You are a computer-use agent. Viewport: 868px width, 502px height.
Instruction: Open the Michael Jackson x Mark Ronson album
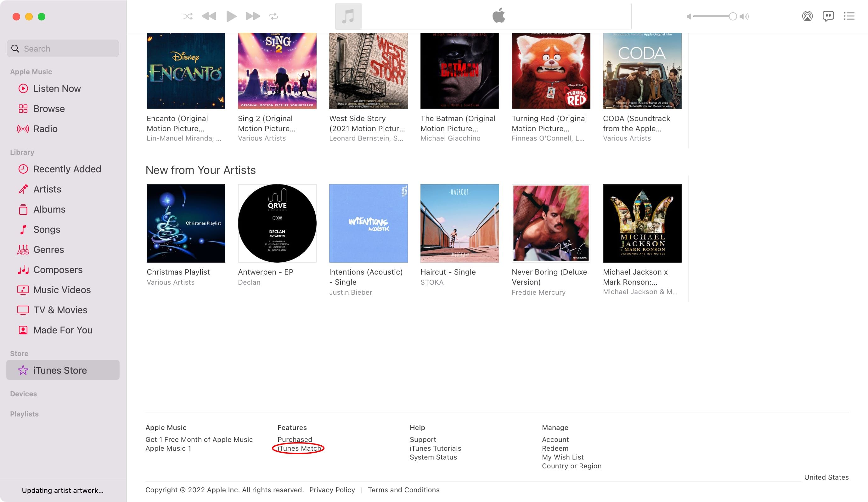click(642, 223)
